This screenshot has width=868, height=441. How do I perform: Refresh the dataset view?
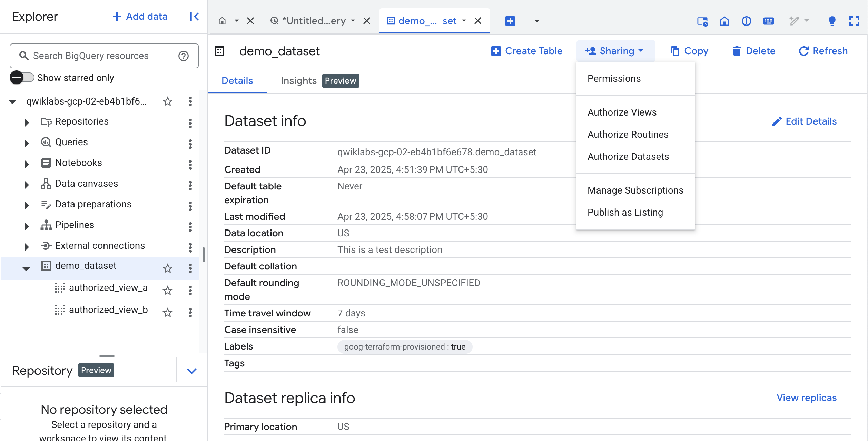coord(823,51)
